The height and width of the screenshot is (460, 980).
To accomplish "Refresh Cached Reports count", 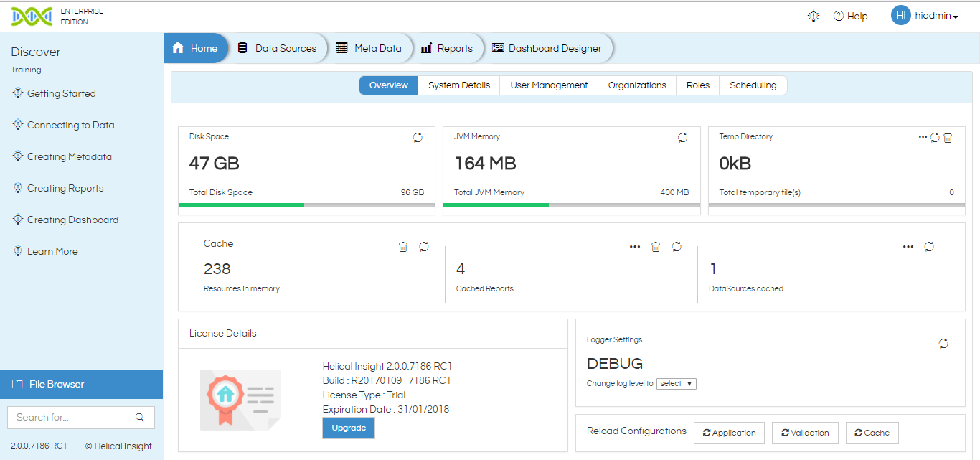I will pyautogui.click(x=677, y=247).
